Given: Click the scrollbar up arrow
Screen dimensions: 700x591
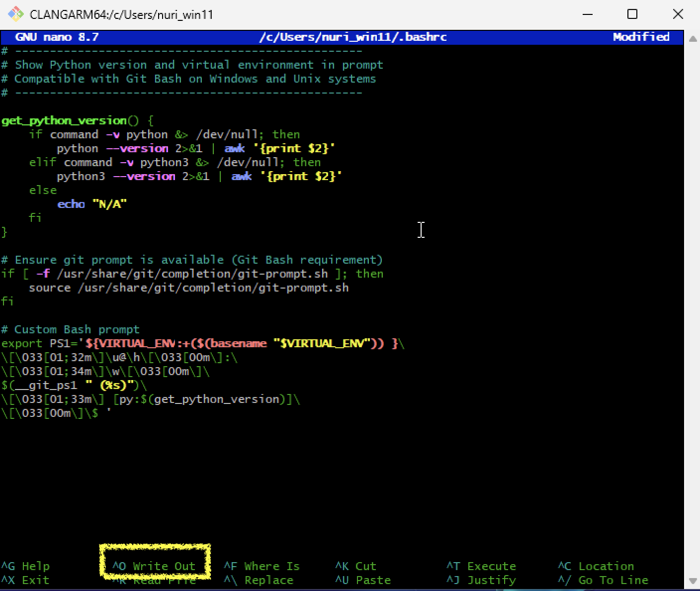Looking at the screenshot, I should point(692,39).
